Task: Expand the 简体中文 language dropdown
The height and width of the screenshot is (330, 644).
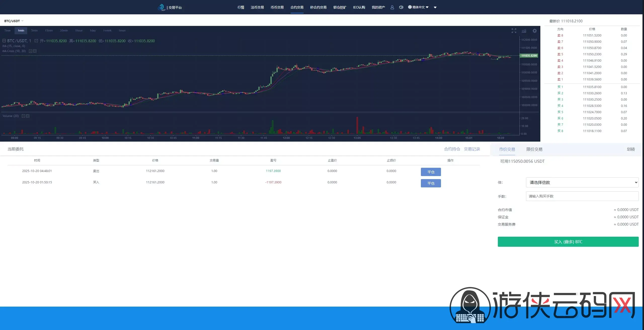Action: [x=418, y=7]
